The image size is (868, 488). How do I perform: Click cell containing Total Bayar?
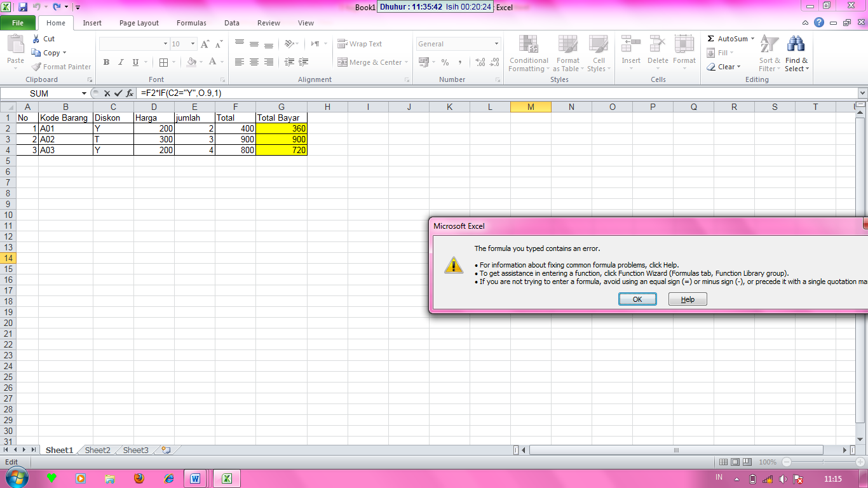(x=281, y=118)
